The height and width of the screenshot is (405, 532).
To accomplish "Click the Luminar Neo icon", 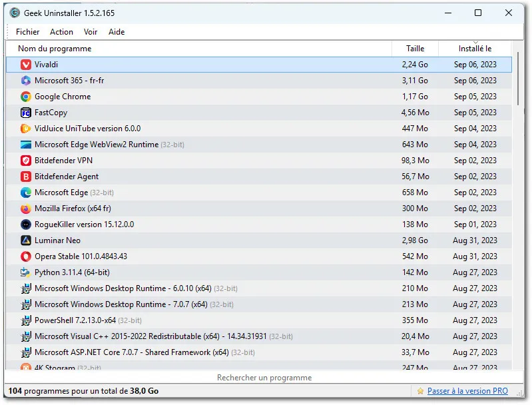I will [x=26, y=240].
